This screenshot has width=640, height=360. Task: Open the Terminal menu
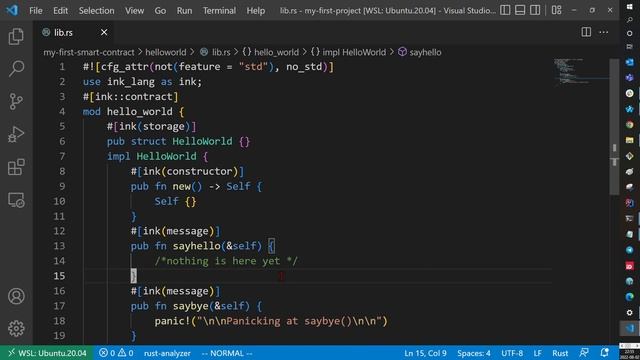tap(219, 11)
